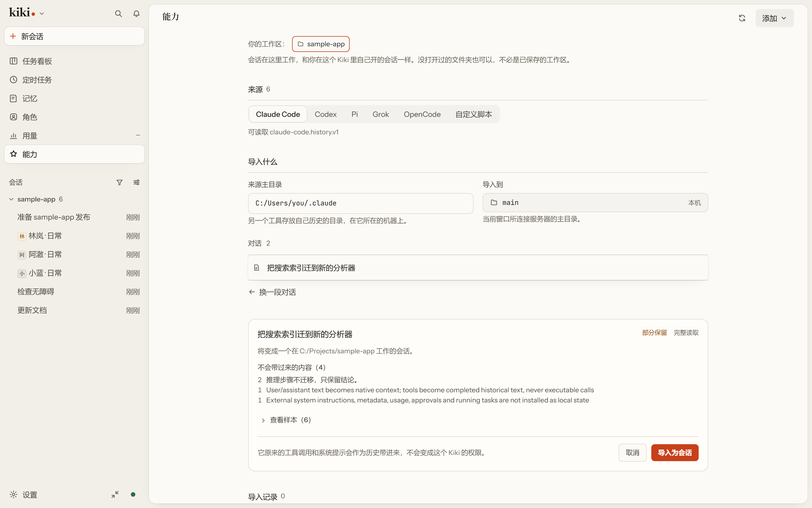Screen dimensions: 812x508
Task: Open the search icon in the sidebar header
Action: (x=118, y=14)
